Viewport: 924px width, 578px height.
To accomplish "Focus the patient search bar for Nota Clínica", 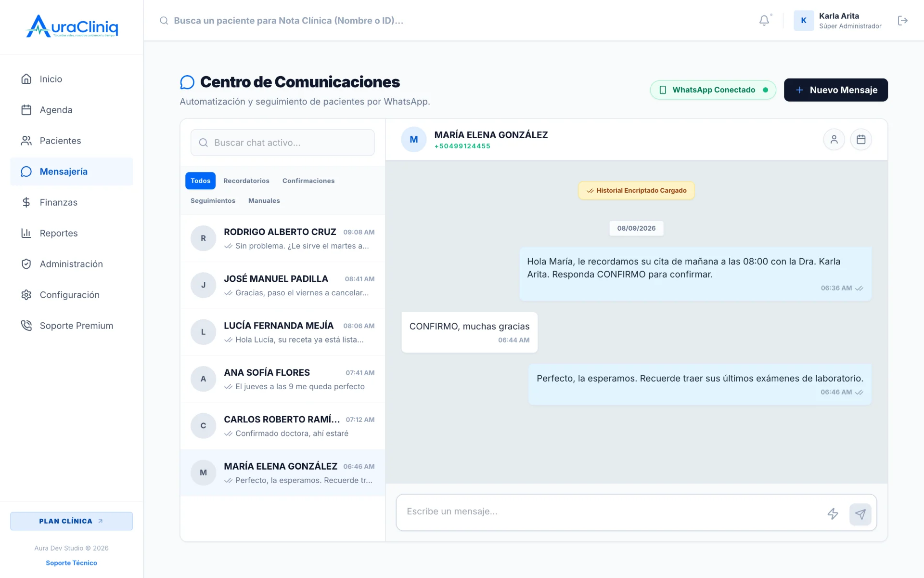I will (x=289, y=21).
